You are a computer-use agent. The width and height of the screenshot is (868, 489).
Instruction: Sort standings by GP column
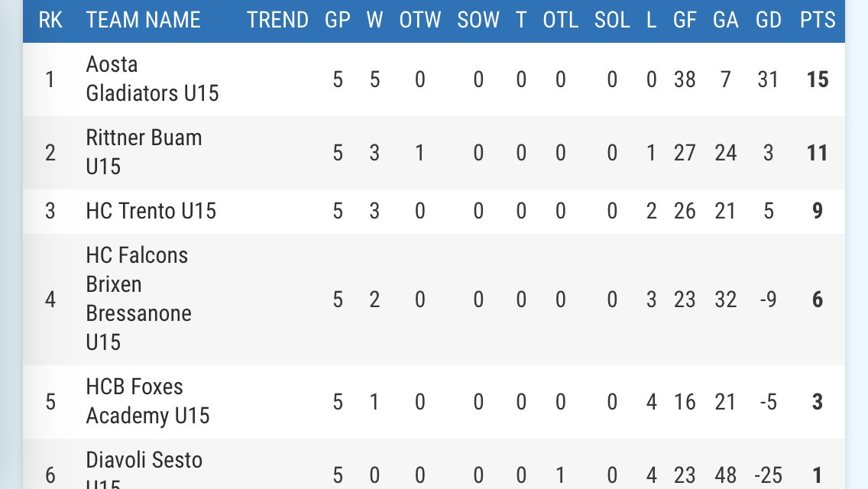[338, 20]
